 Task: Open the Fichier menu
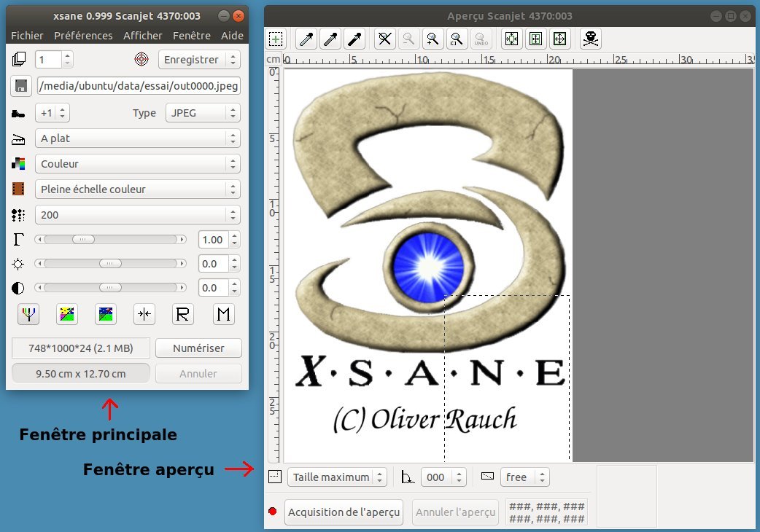[27, 35]
